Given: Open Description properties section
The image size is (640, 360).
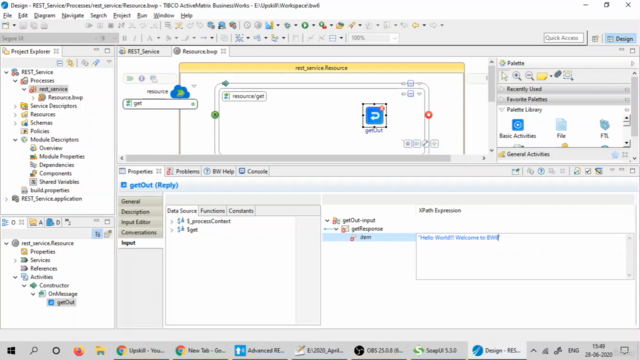Looking at the screenshot, I should point(140,212).
